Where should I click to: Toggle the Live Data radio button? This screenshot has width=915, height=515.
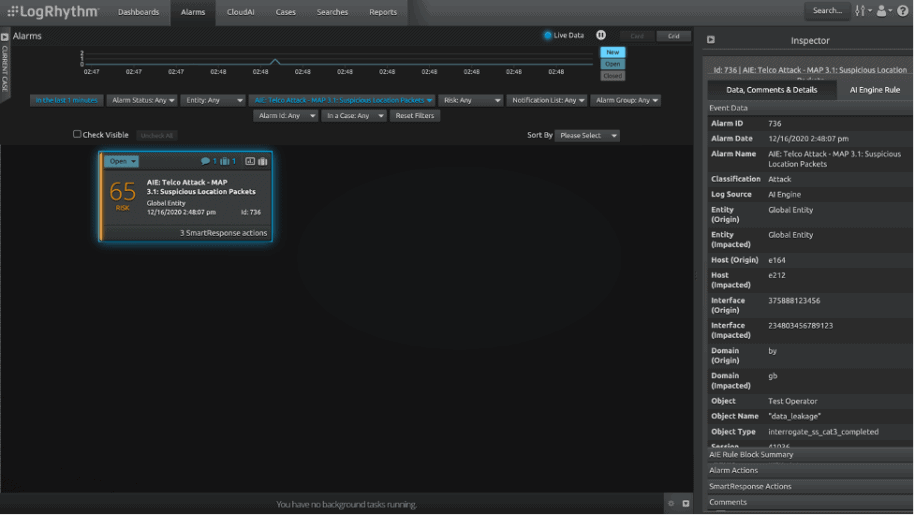547,36
